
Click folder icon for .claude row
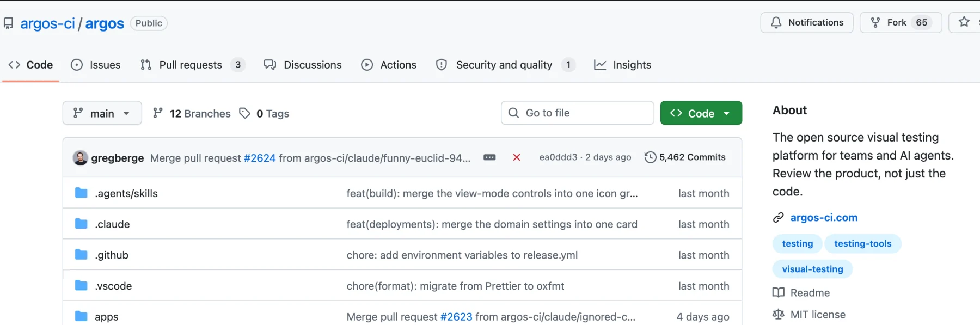pos(81,224)
